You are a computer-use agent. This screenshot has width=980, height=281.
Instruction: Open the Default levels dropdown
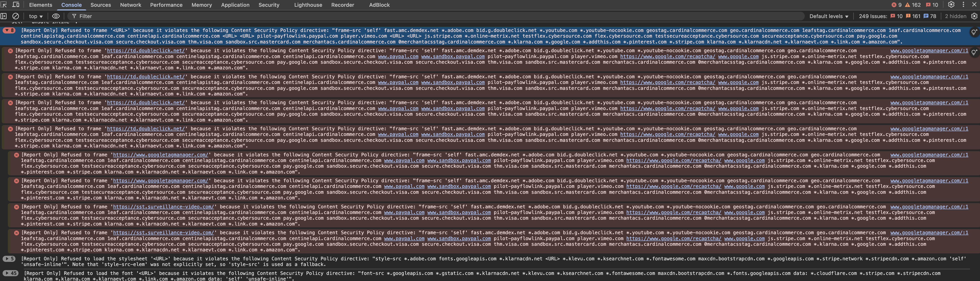pyautogui.click(x=828, y=16)
